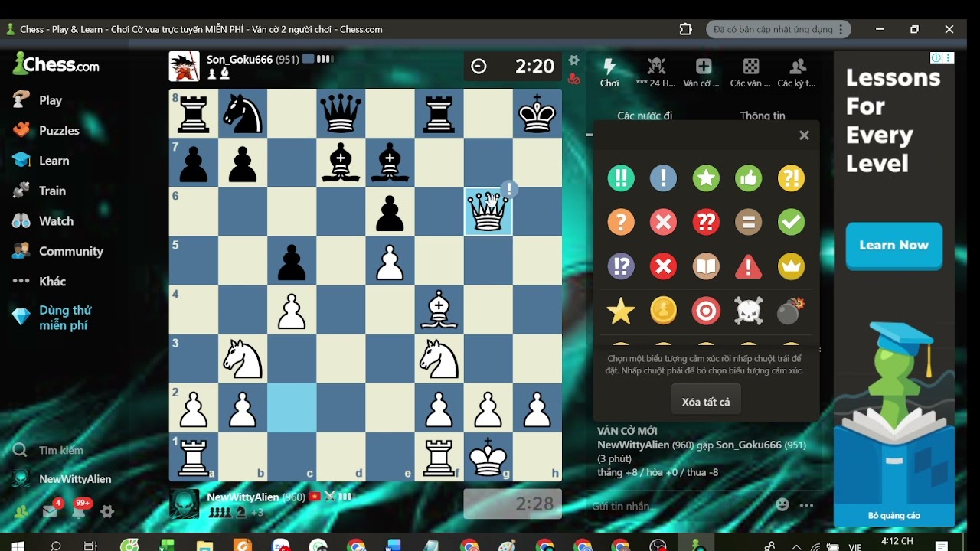Click the 'Learn Now' ad button
Screen dimensions: 980x551
click(x=893, y=246)
